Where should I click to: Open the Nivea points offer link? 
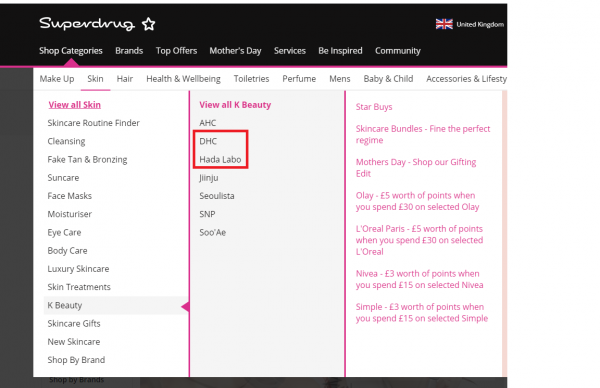click(x=419, y=279)
